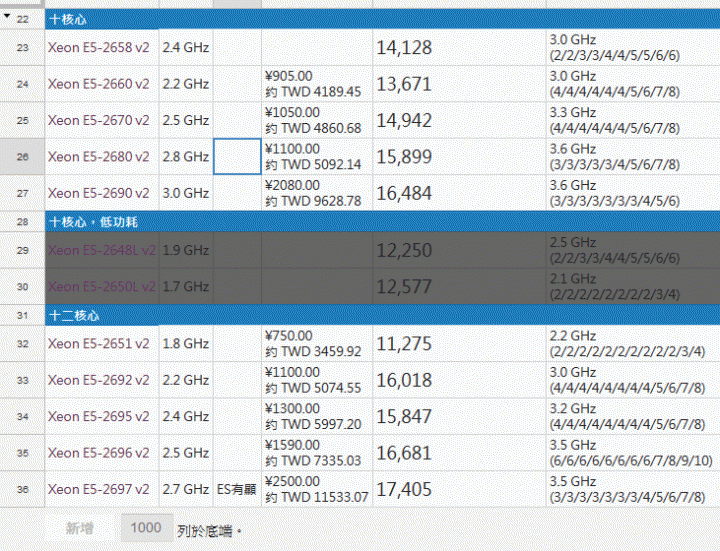Click the 1000 rows count input field
The width and height of the screenshot is (720, 551).
146,528
